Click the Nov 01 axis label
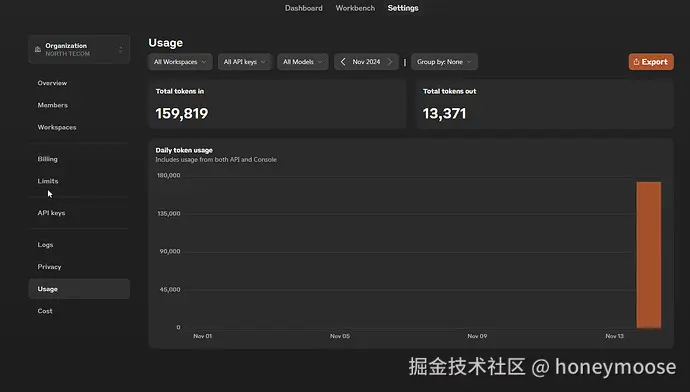The image size is (690, 392). 202,336
